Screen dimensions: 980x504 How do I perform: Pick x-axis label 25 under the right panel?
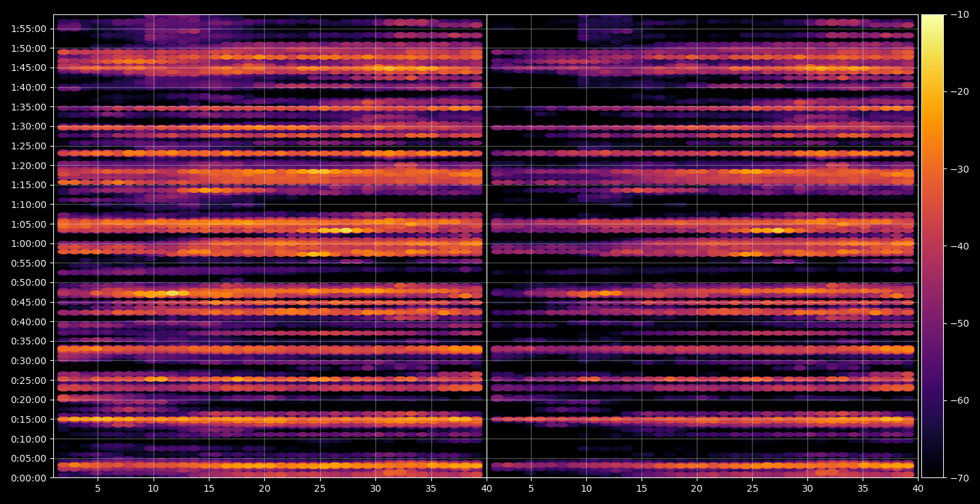tap(752, 489)
